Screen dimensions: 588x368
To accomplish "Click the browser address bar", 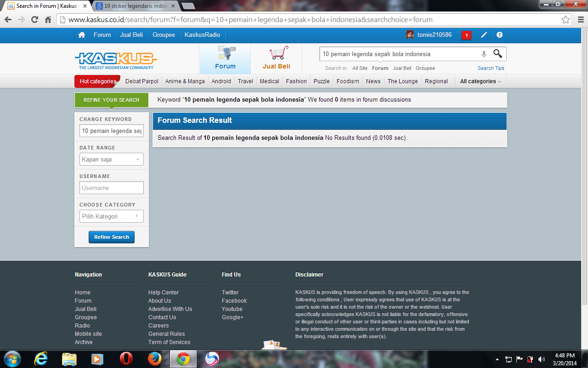I will 312,20.
